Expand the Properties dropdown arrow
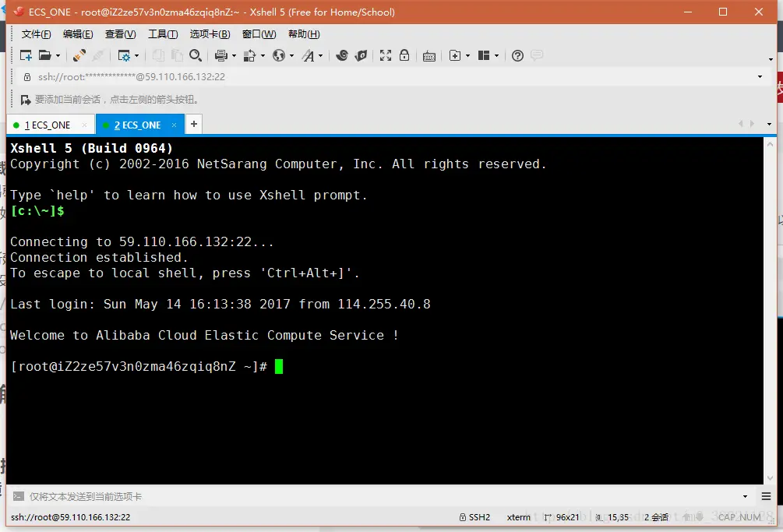Screen dimensions: 783x532 click(137, 55)
